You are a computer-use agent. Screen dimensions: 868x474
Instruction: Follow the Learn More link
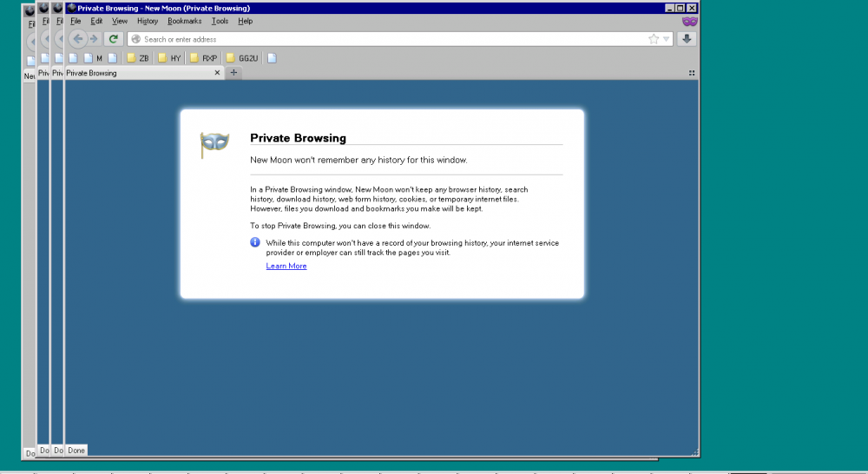(286, 266)
